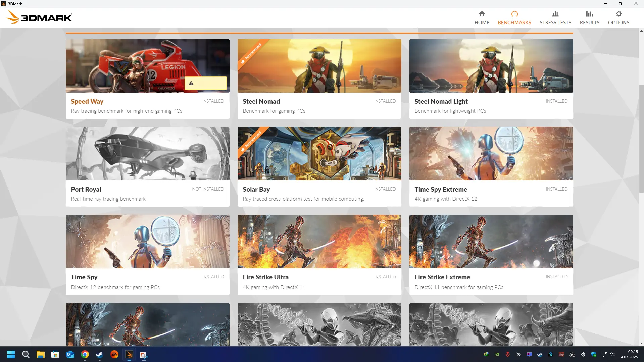Image resolution: width=644 pixels, height=362 pixels.
Task: Click the vertical scrollbar thumb
Action: (x=641, y=138)
